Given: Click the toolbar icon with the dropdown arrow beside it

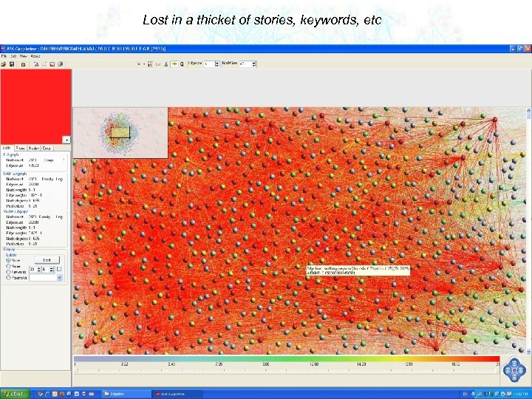Looking at the screenshot, I should (139, 64).
